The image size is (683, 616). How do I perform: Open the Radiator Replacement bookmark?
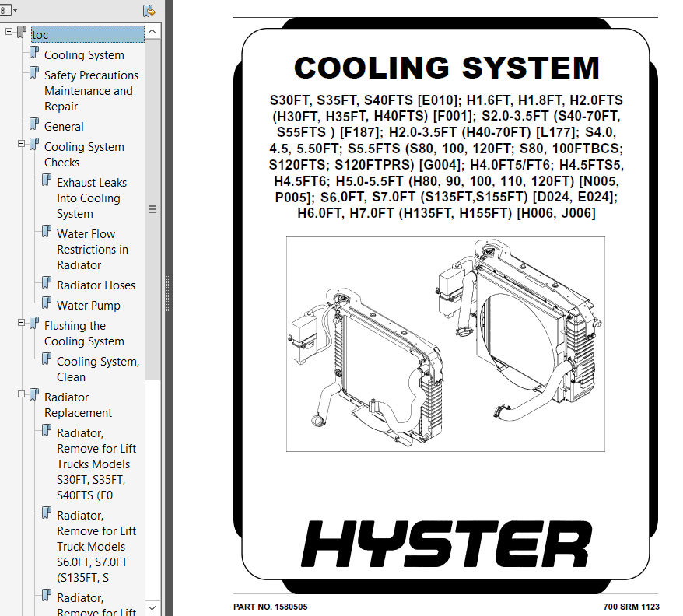tap(78, 404)
